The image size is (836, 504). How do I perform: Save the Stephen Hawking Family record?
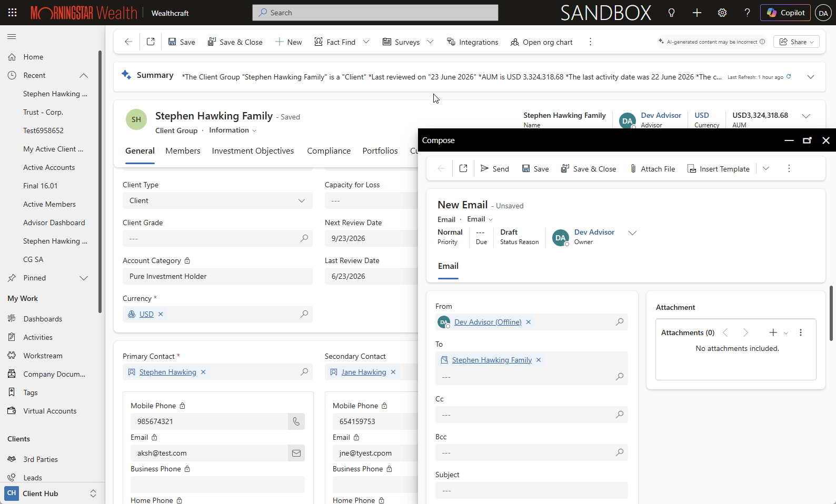pos(182,42)
